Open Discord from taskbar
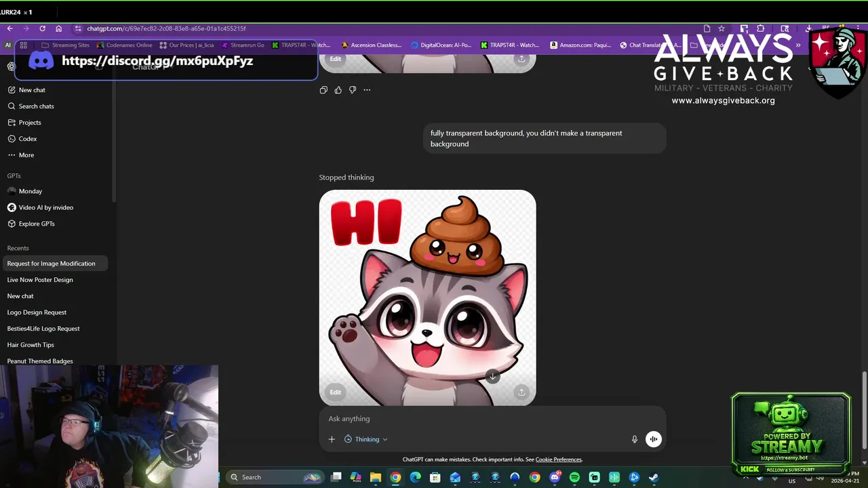The image size is (868, 488). (555, 477)
